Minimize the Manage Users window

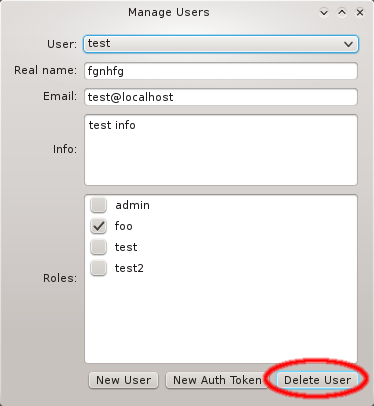pyautogui.click(x=324, y=13)
